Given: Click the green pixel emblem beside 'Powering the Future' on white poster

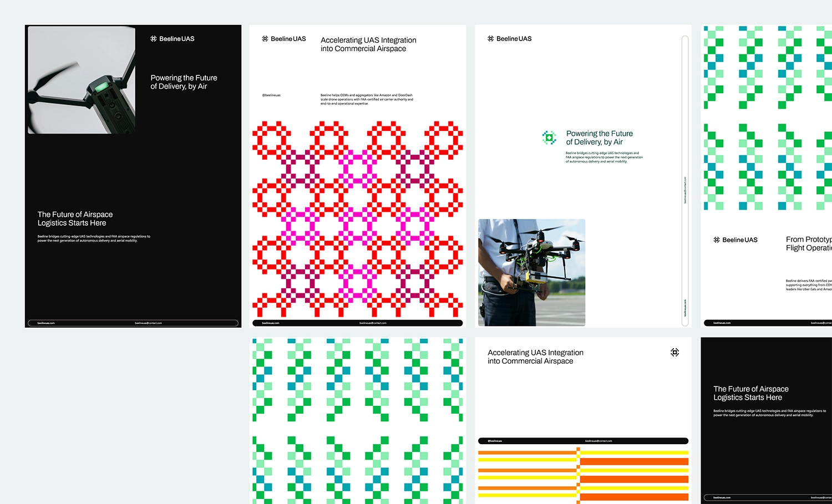Looking at the screenshot, I should (549, 138).
